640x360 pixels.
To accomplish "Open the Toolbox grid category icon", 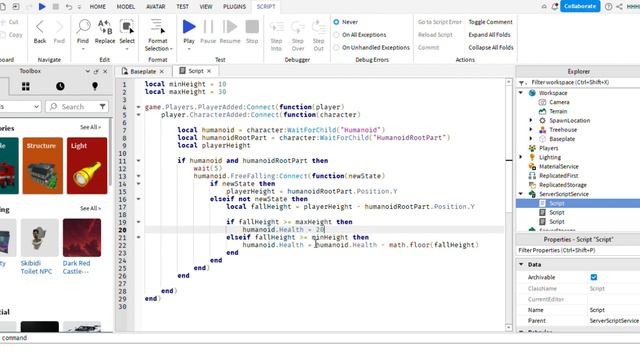I will point(26,86).
